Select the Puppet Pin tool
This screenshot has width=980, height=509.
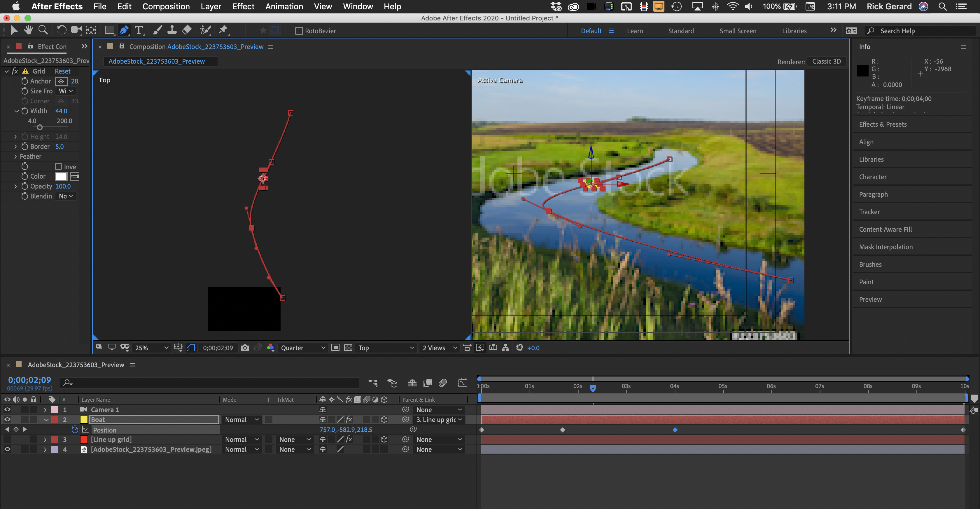tap(224, 30)
